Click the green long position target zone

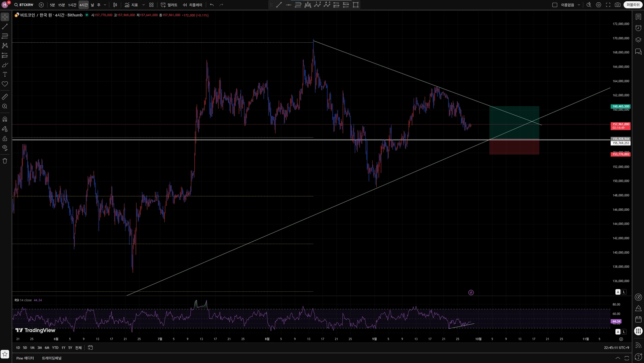pos(514,123)
